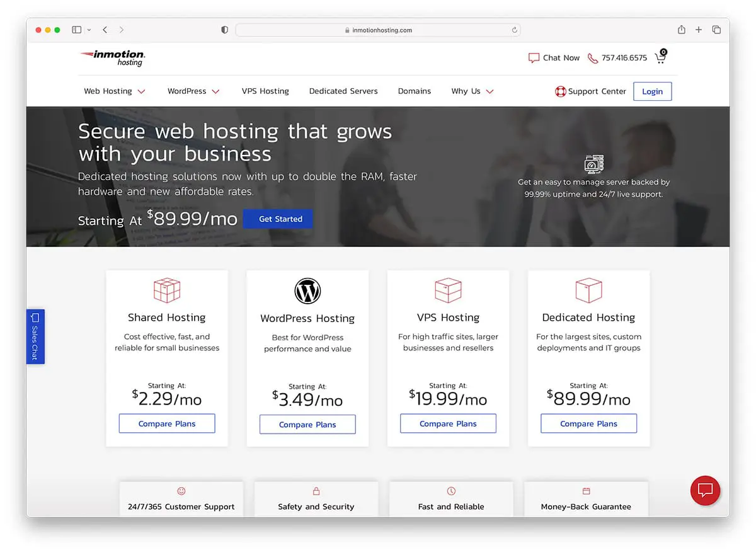756x552 pixels.
Task: Click the Why Us nav label
Action: pyautogui.click(x=466, y=91)
